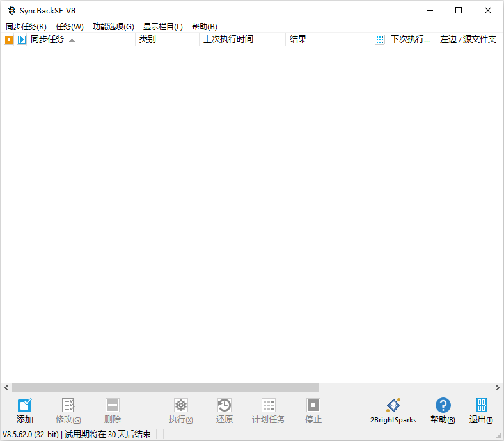Click the horizontal scrollbar right arrow

click(497, 387)
